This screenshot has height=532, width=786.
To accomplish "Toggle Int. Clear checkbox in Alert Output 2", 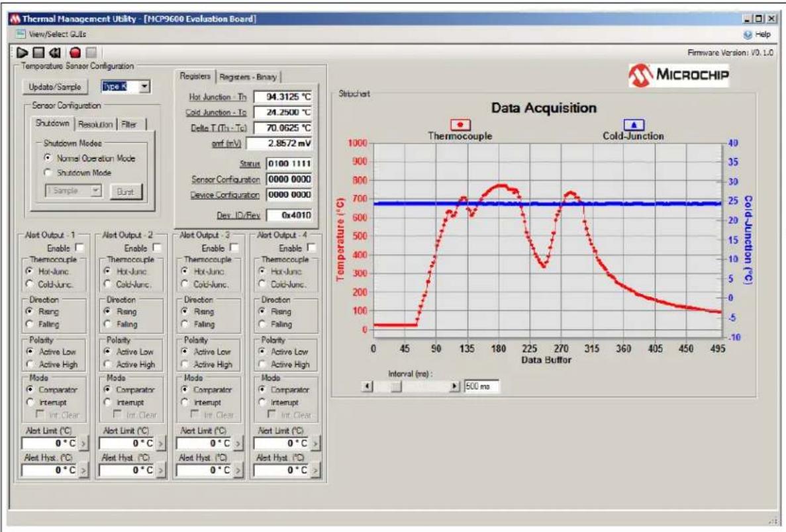I will click(117, 414).
